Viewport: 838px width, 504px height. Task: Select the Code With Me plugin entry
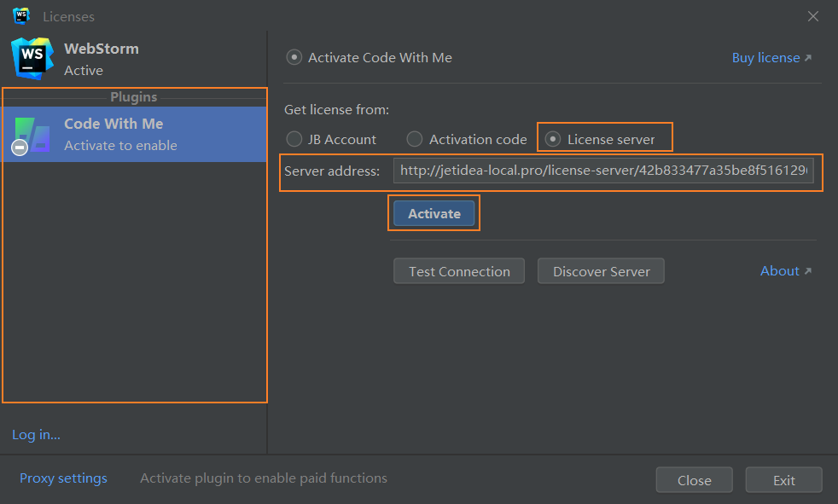[134, 135]
